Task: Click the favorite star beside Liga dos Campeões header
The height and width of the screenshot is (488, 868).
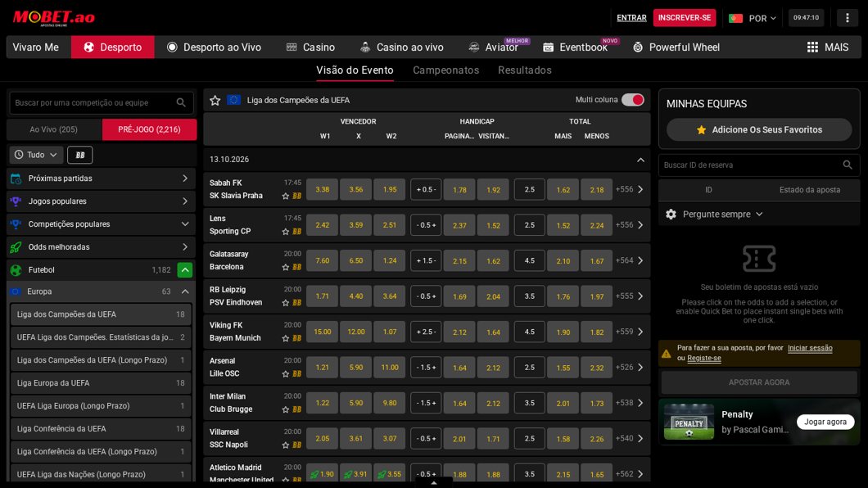Action: pyautogui.click(x=215, y=100)
